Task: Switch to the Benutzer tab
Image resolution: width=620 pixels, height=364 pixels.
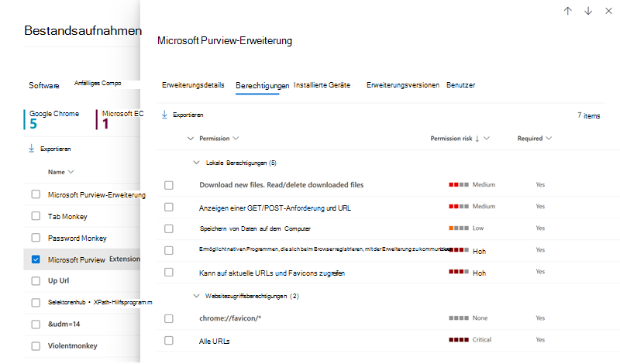Action: (x=460, y=85)
